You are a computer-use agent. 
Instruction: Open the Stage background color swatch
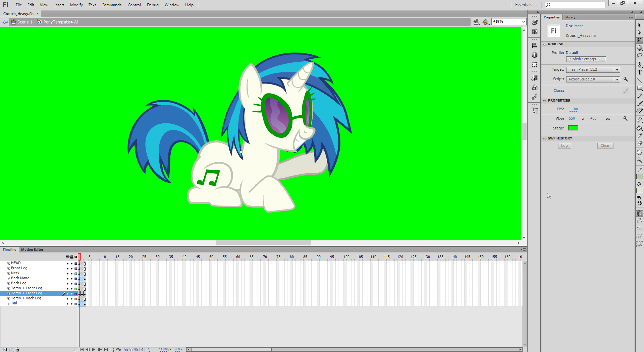(x=573, y=128)
